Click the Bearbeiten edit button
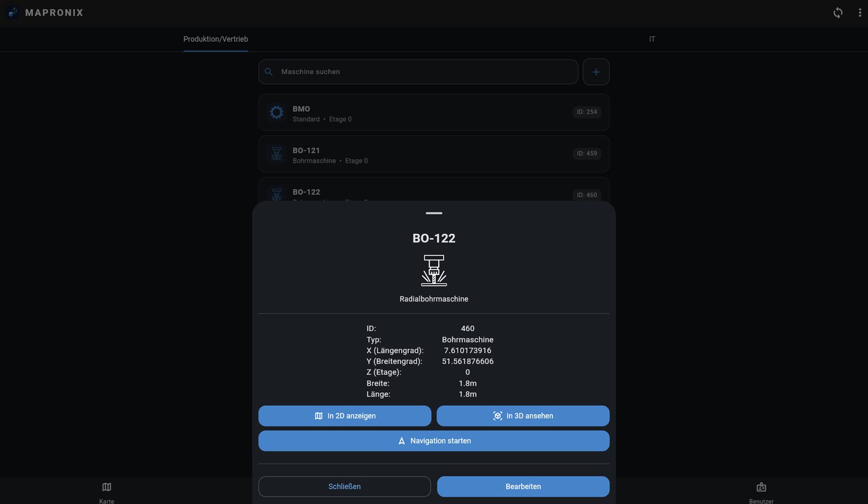 523,486
